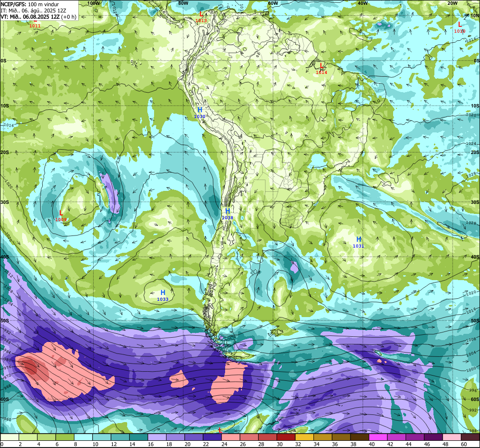Click the 1024 isobar label
The image size is (480, 448).
pos(471,144)
